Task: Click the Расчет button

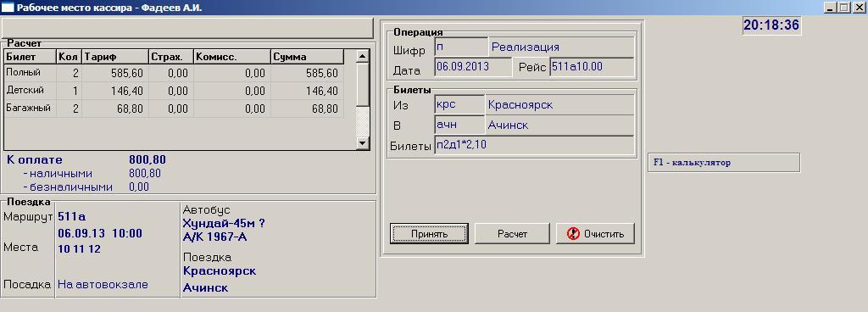Action: coord(512,233)
